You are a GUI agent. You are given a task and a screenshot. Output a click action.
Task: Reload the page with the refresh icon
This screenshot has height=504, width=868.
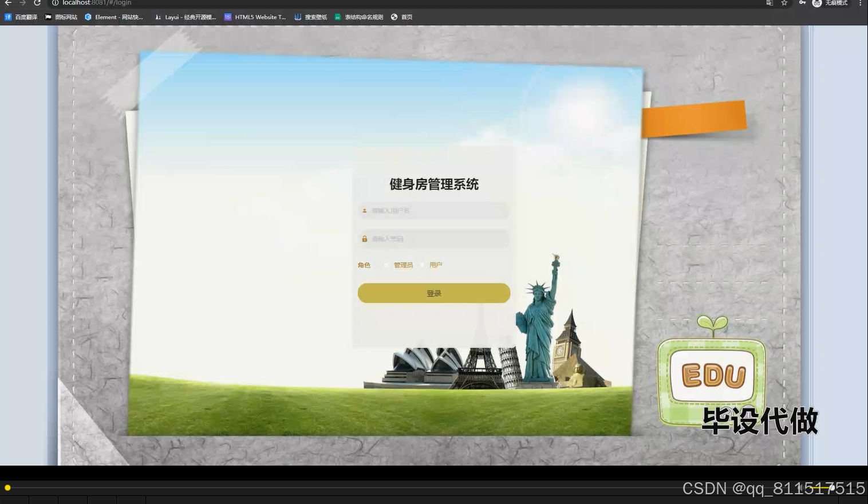(x=37, y=3)
